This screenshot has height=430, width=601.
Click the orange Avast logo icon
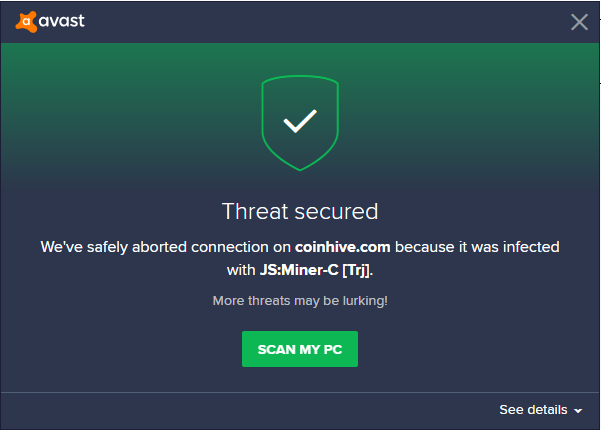27,21
